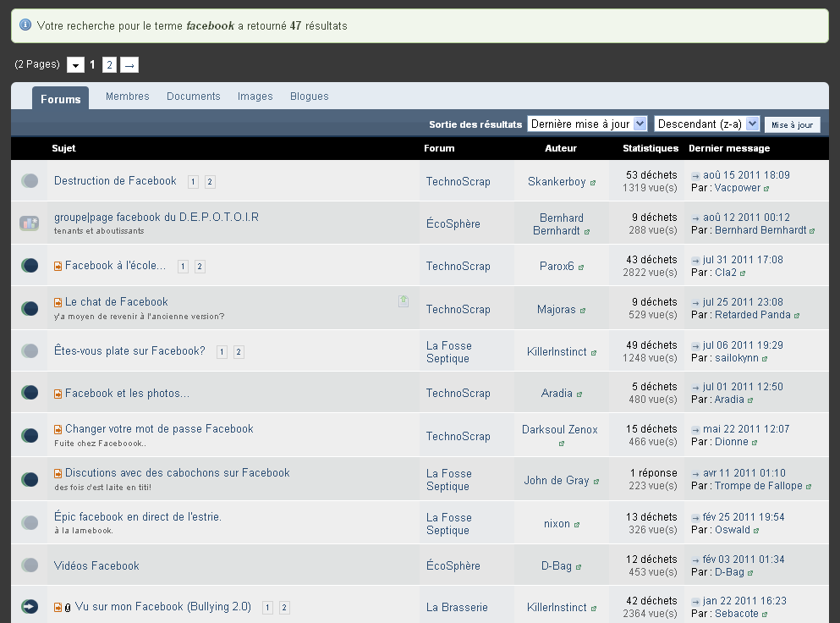View last poster Trompe de Fallope profile
This screenshot has height=623, width=840.
(759, 486)
